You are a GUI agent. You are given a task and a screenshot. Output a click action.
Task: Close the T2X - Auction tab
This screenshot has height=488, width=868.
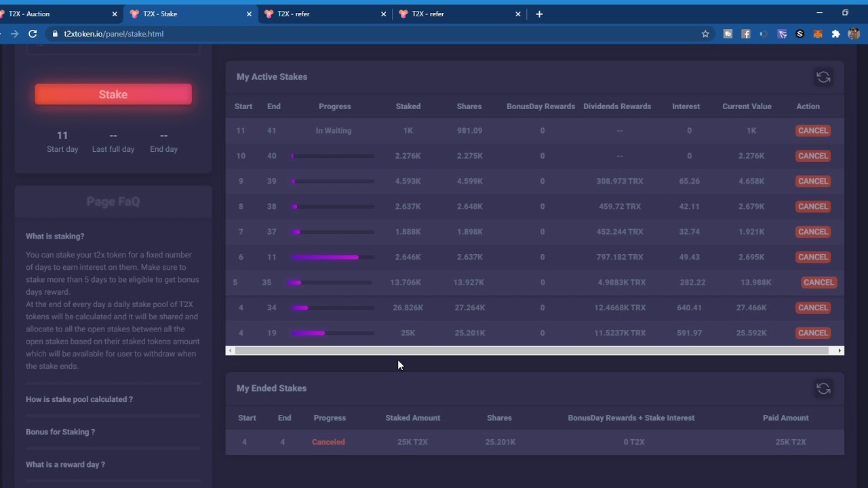tap(115, 14)
